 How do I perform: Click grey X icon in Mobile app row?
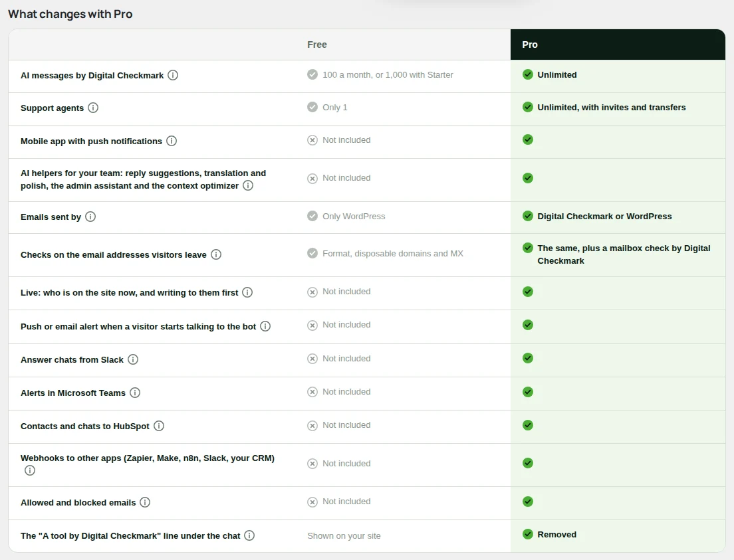click(312, 140)
